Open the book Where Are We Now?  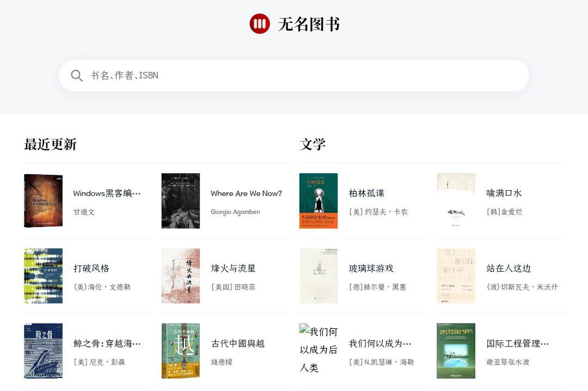tap(247, 193)
